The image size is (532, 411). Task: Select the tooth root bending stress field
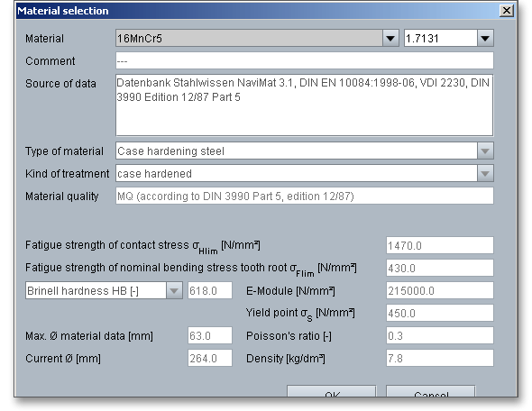click(440, 268)
